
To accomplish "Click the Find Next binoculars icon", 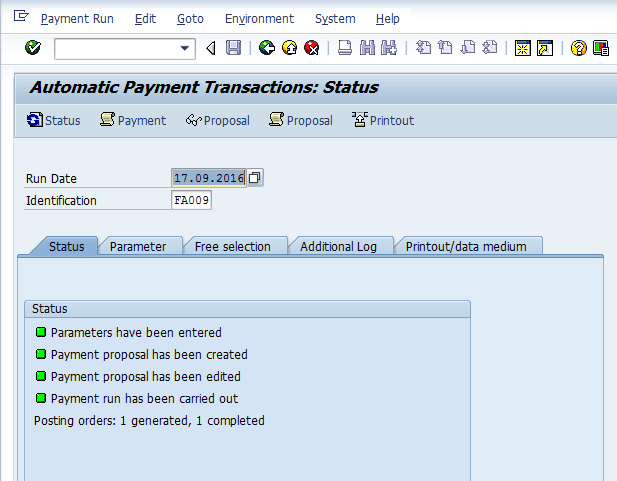I will tap(389, 48).
